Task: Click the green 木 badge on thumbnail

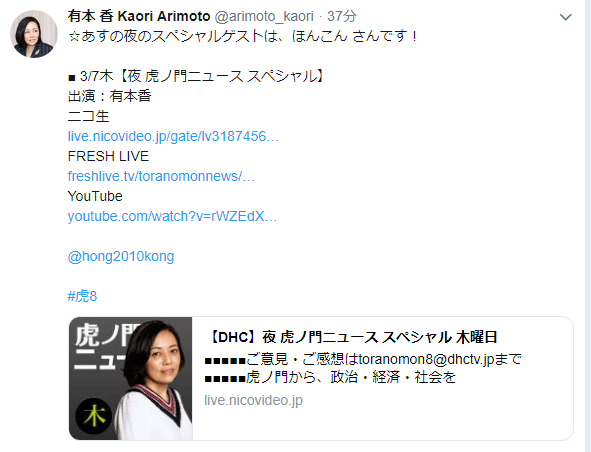Action: (x=94, y=416)
